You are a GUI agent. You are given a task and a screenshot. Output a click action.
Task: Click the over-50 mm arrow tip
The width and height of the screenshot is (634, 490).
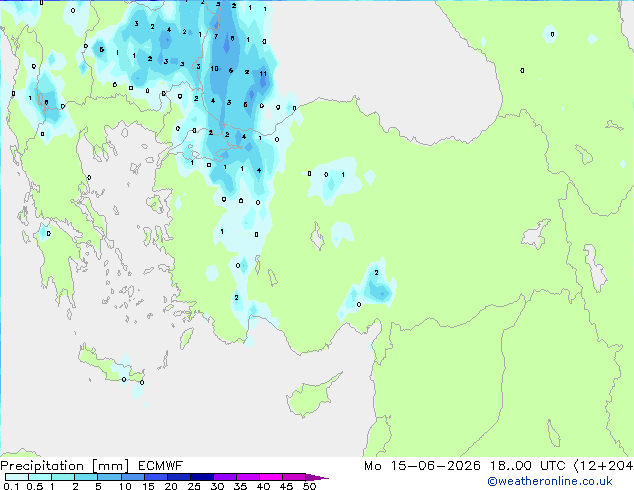click(317, 478)
